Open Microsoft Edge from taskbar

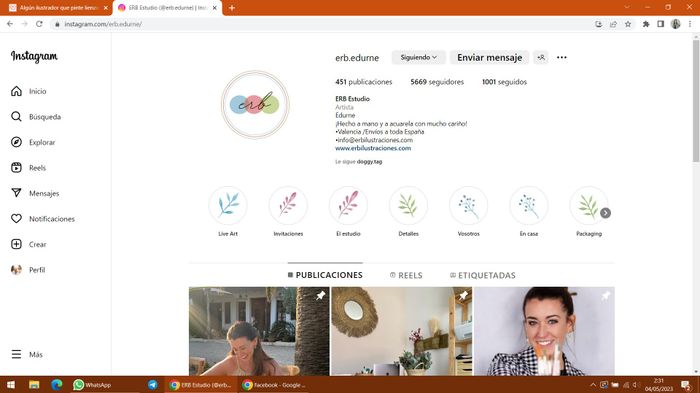click(56, 385)
